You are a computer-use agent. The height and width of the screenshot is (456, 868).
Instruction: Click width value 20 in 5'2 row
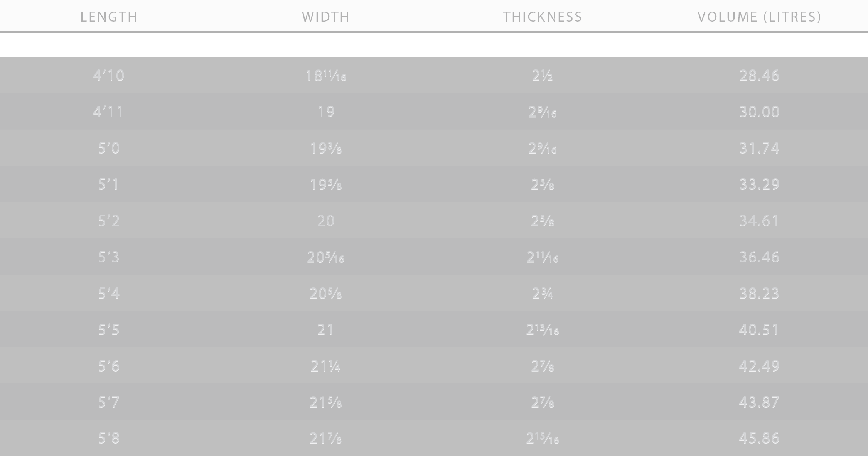(x=326, y=221)
